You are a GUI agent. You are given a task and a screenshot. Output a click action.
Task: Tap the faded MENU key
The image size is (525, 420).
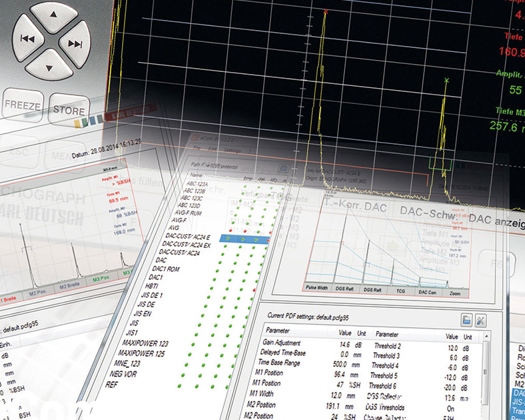[63, 156]
